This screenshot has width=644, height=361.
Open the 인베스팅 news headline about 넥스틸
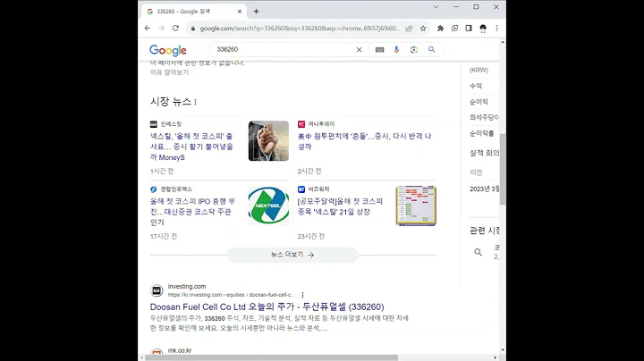(192, 147)
